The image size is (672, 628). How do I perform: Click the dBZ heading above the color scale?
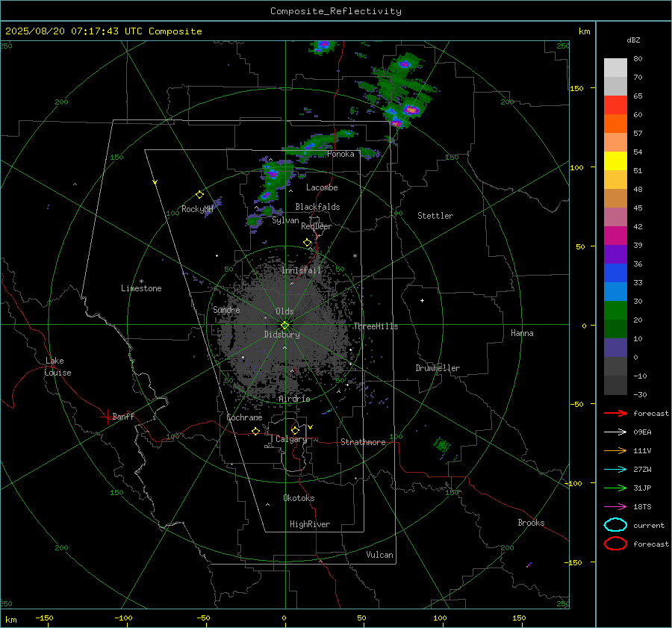[x=633, y=40]
